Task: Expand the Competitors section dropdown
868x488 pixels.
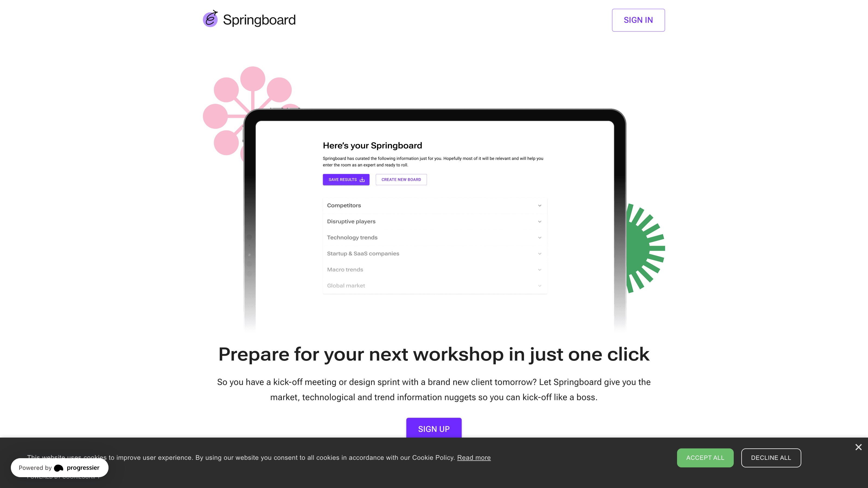Action: (x=540, y=206)
